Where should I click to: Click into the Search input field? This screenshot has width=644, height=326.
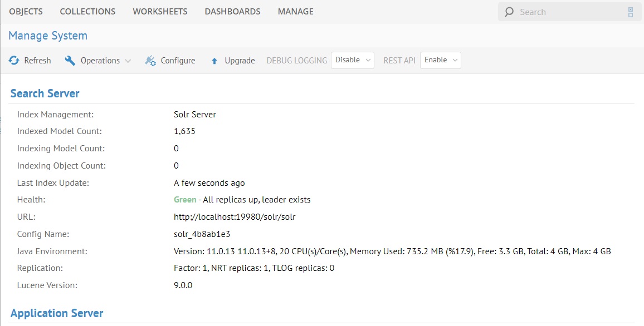click(x=568, y=12)
